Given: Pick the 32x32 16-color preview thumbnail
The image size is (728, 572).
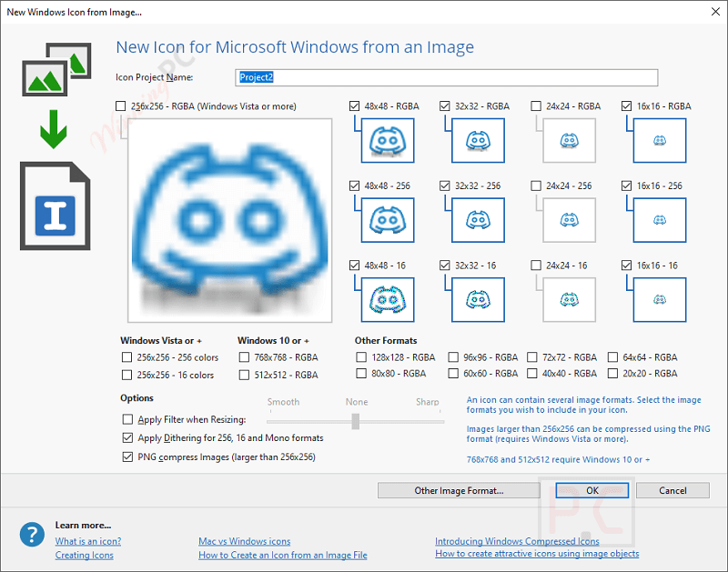Looking at the screenshot, I should [x=479, y=300].
